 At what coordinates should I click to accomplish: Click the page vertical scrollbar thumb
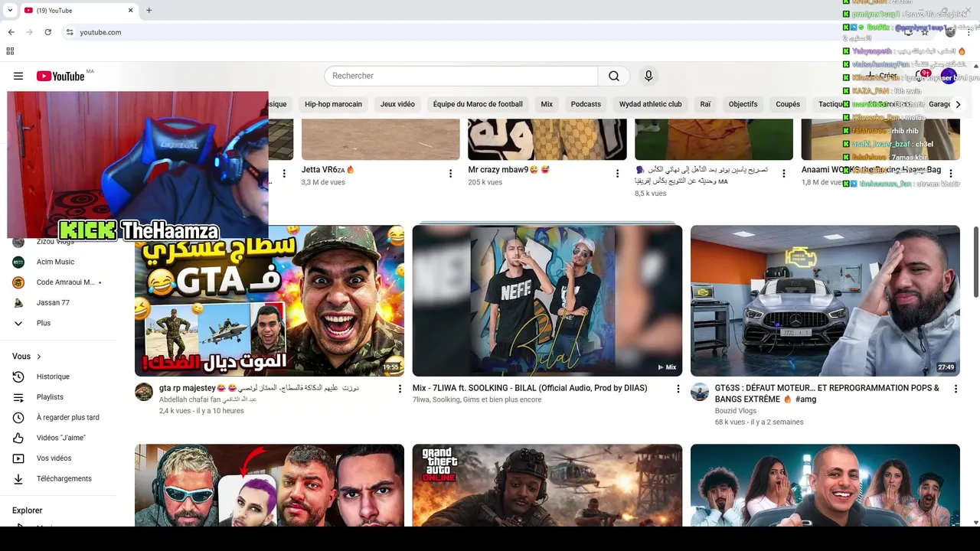[975, 262]
